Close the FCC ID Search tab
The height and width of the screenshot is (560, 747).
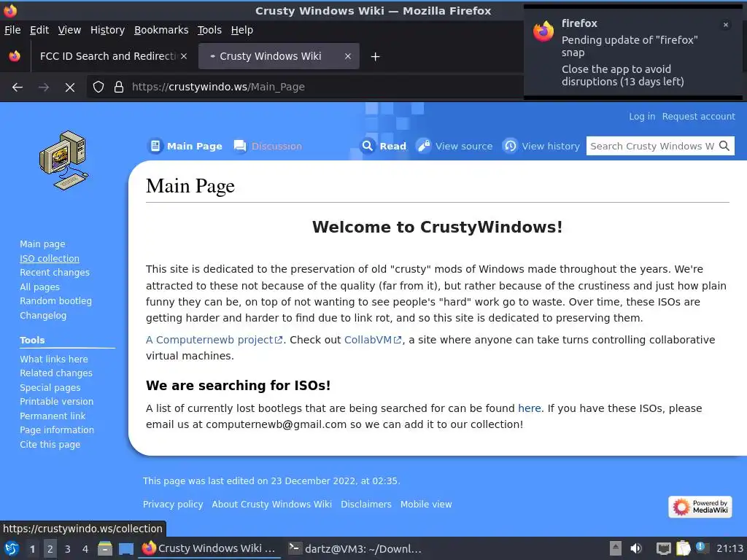pyautogui.click(x=184, y=56)
